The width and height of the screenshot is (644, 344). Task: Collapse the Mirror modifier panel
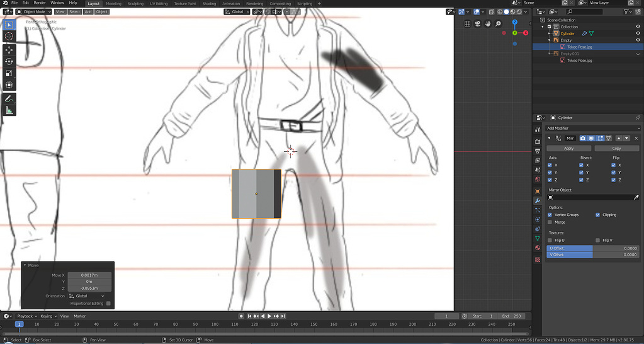point(550,139)
